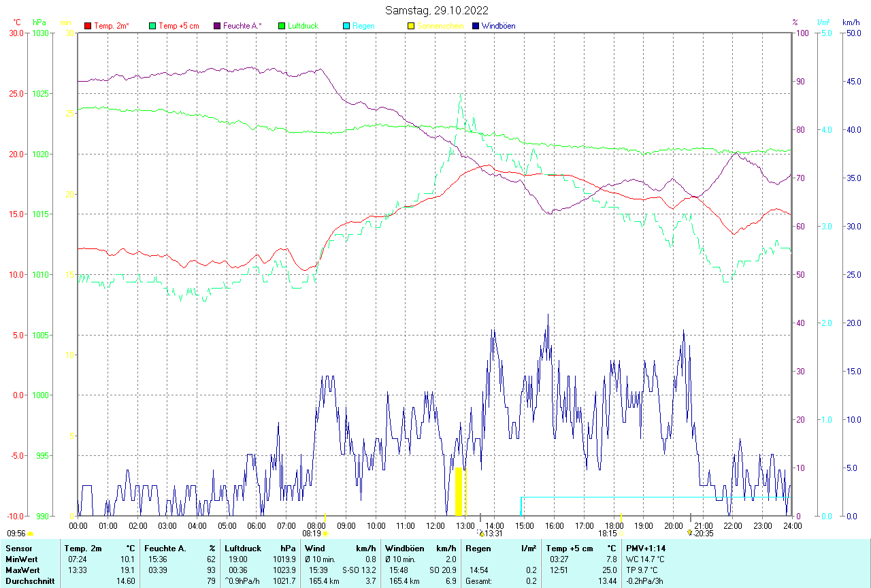
Task: Click the 'Feuchte A.' table column header
Action: pos(165,548)
